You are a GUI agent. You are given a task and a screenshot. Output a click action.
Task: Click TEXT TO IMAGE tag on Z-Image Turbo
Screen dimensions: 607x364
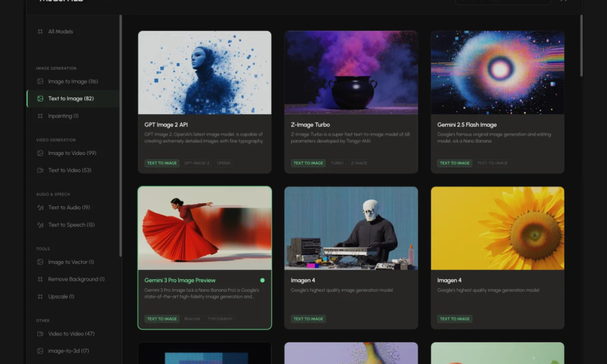[308, 163]
